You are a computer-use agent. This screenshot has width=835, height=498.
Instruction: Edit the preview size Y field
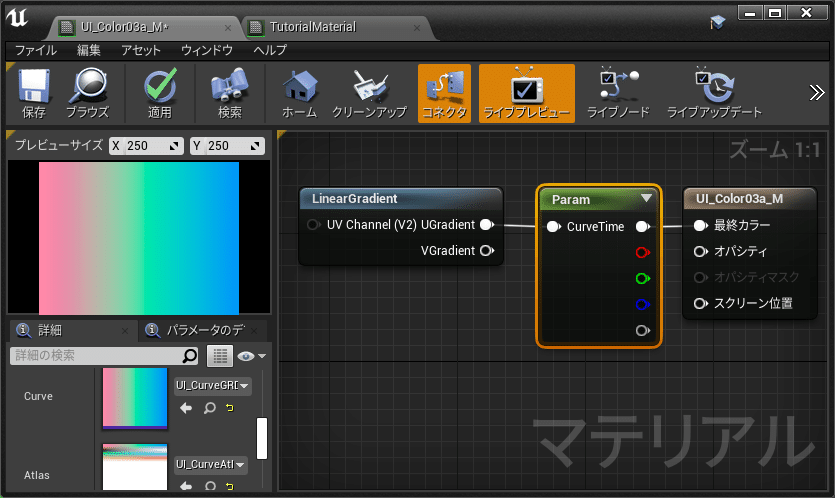(x=227, y=145)
